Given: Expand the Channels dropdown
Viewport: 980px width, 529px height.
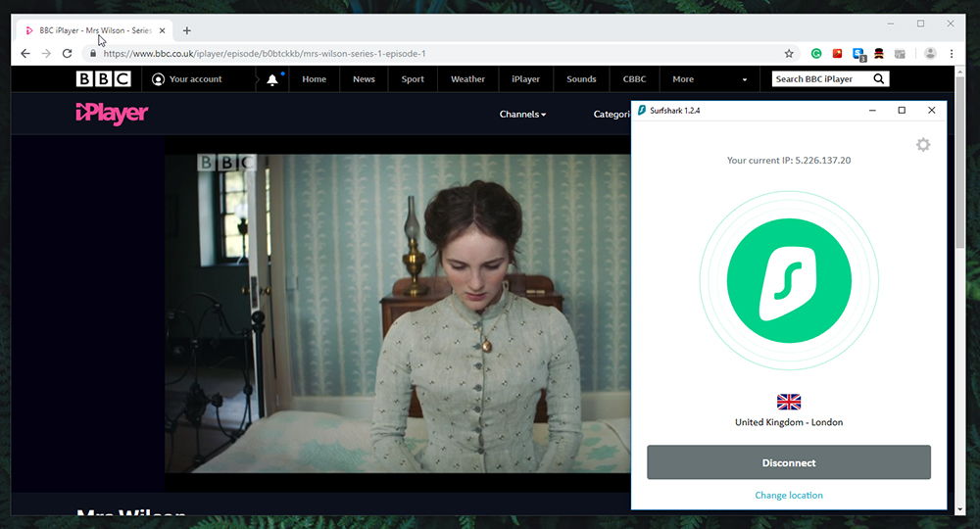Looking at the screenshot, I should (522, 115).
